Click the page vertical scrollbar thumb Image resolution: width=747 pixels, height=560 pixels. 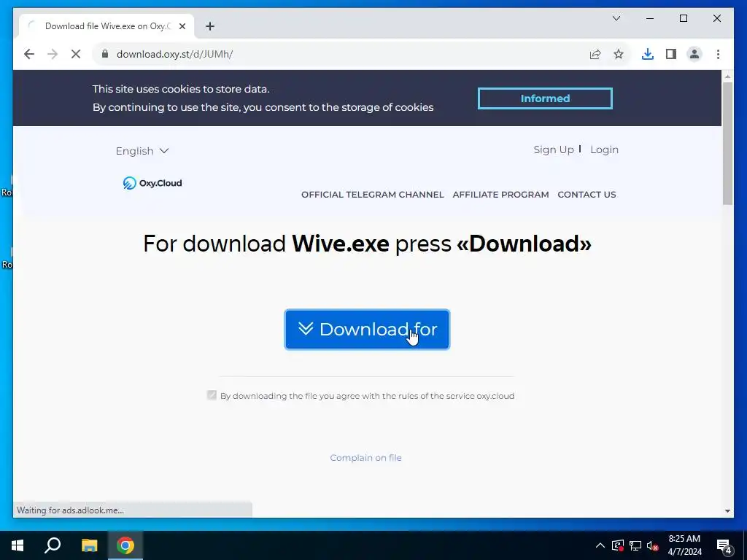click(727, 143)
